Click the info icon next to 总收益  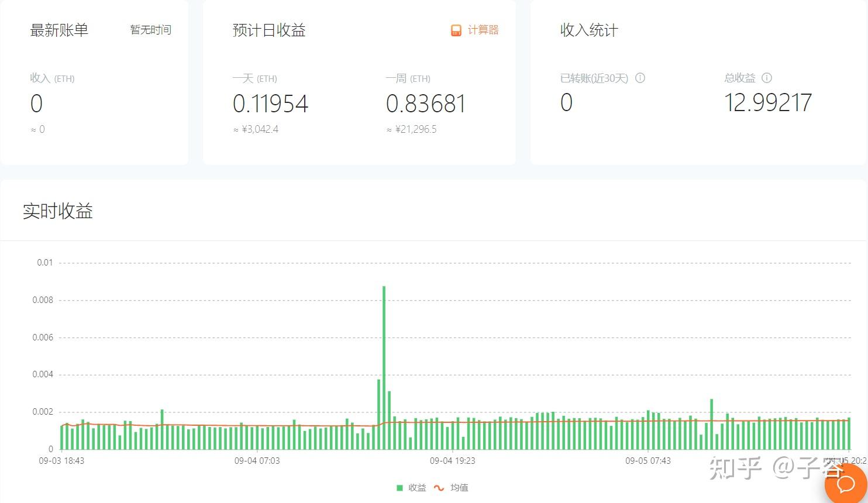point(766,78)
